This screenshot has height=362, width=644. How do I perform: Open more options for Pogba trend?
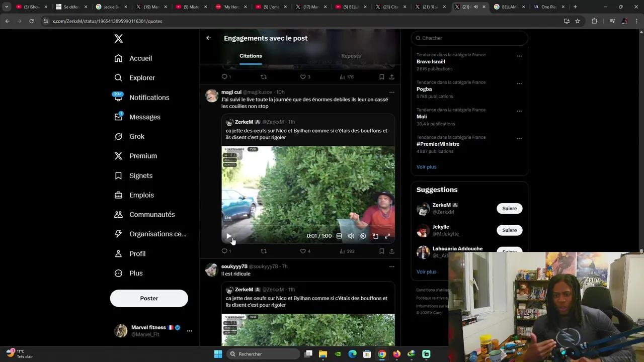(x=519, y=83)
